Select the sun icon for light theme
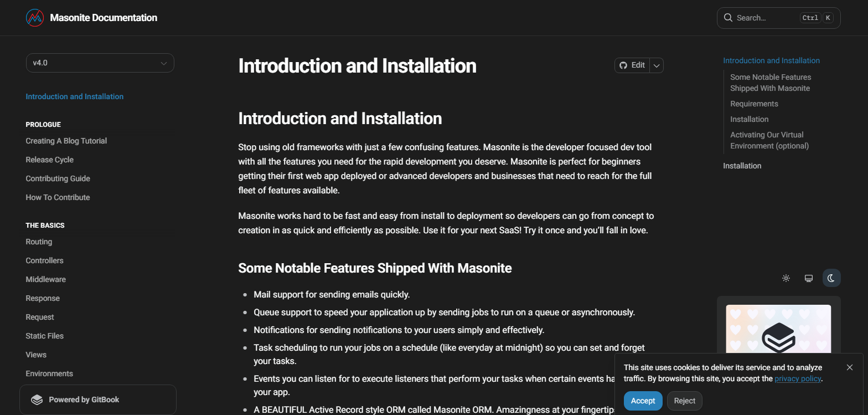 [x=786, y=278]
